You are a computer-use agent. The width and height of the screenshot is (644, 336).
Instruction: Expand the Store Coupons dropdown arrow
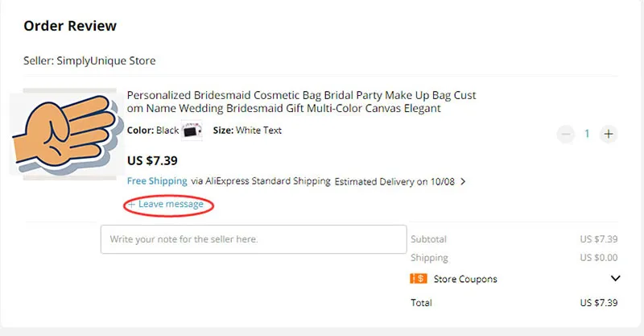click(x=615, y=279)
